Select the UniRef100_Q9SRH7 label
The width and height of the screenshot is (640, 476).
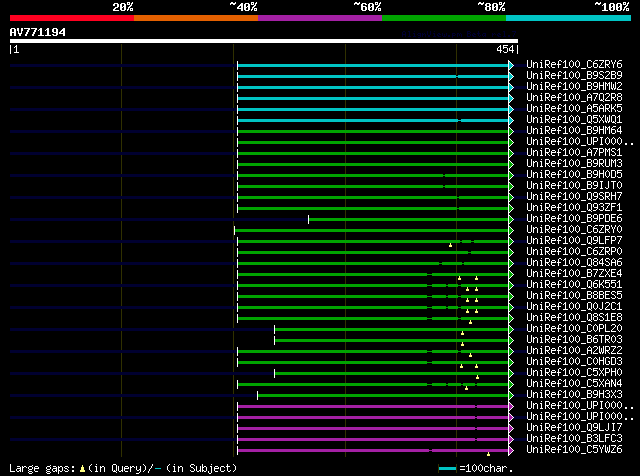coord(574,197)
